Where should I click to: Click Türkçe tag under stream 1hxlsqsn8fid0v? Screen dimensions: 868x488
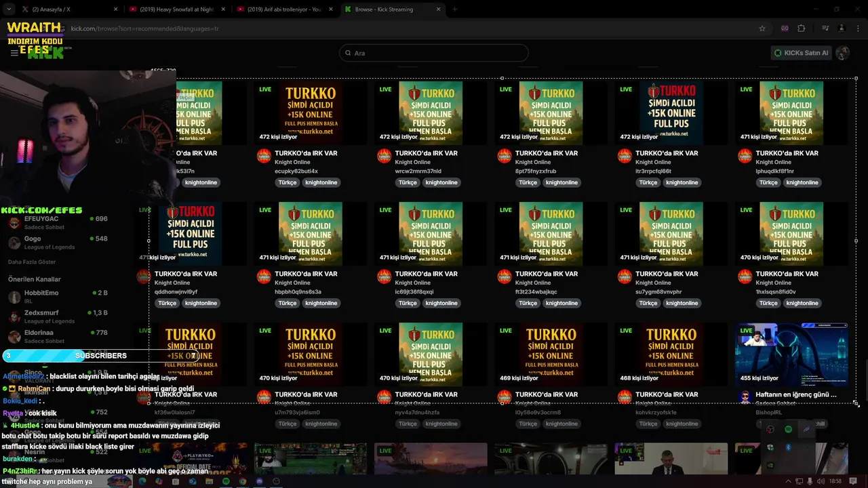(x=768, y=303)
